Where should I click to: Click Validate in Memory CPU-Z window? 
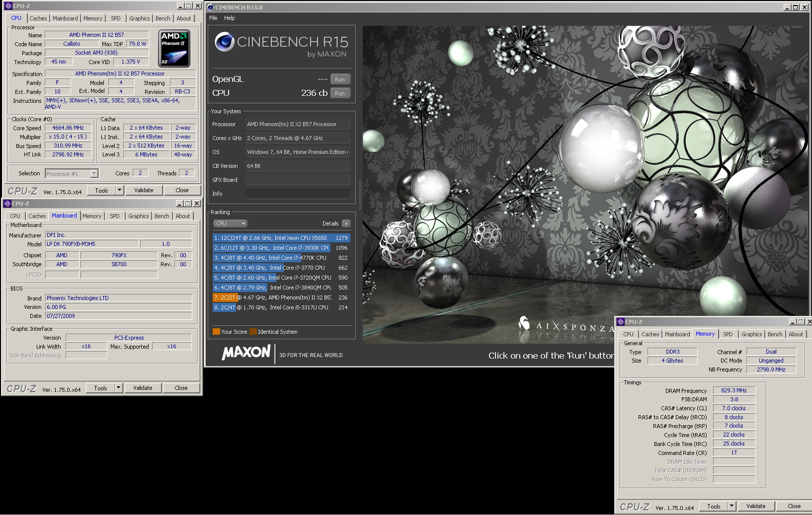[756, 506]
